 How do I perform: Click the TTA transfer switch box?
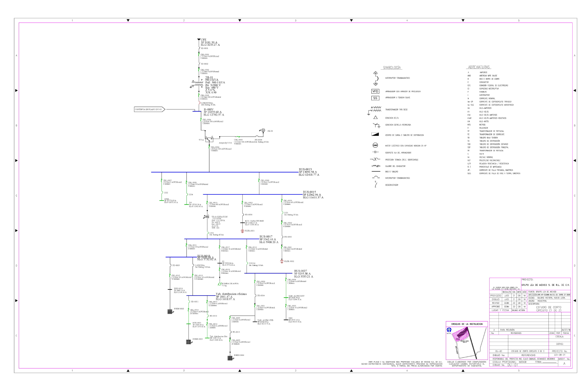pos(209,139)
